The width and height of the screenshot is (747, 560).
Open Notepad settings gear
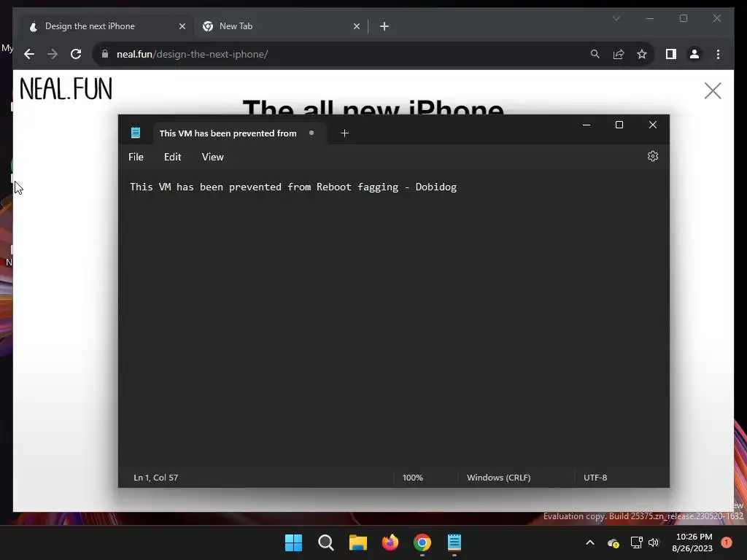(653, 156)
